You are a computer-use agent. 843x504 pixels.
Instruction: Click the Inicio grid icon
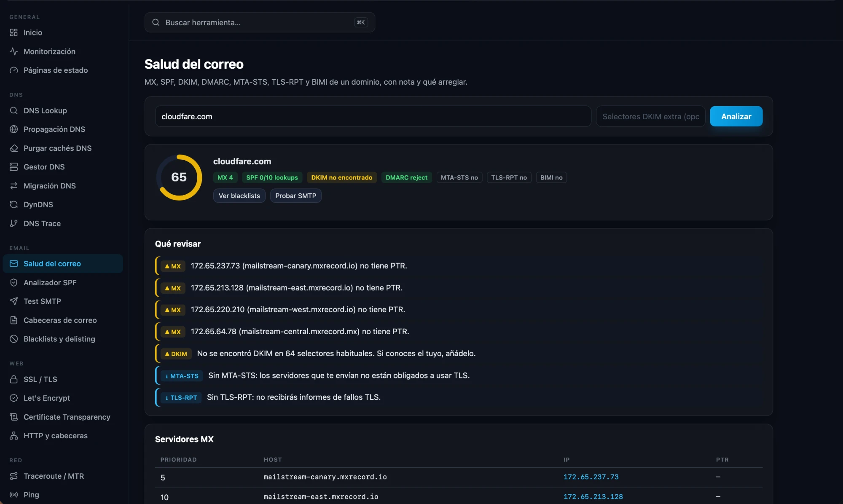click(14, 32)
